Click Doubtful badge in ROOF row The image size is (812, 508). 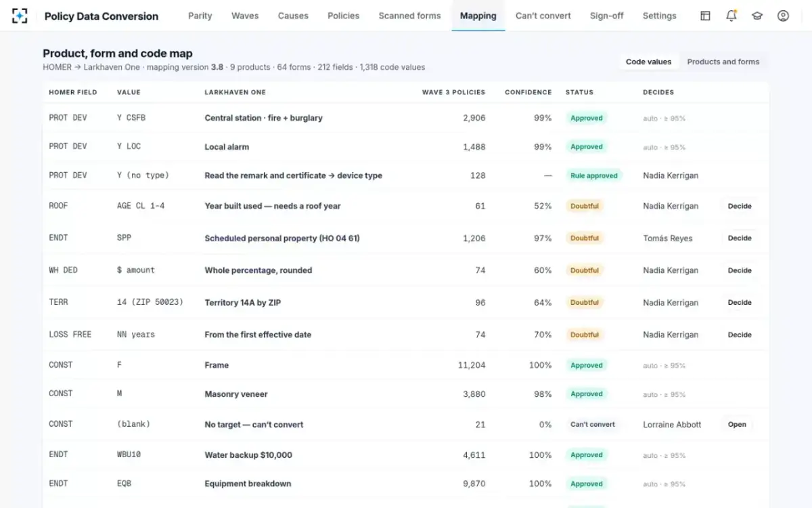click(585, 206)
